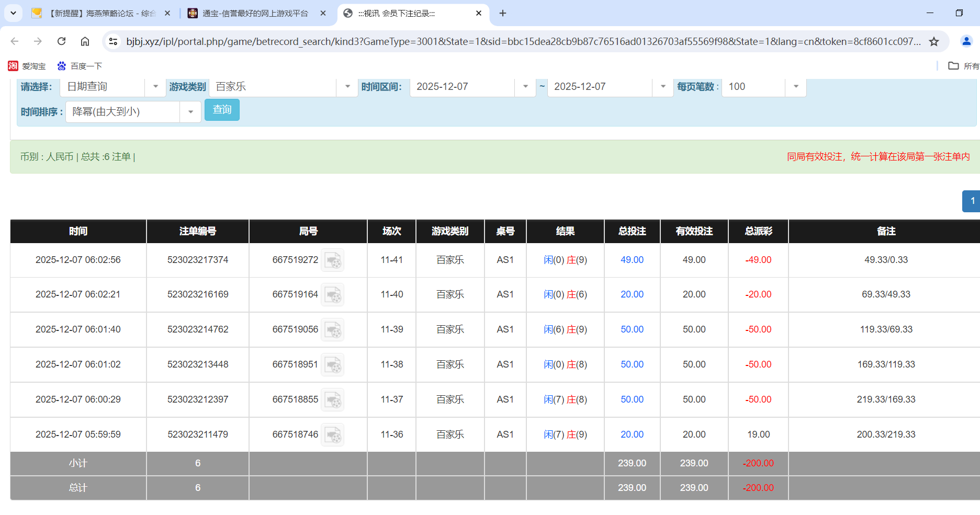Refresh the page with reload icon

[x=61, y=41]
